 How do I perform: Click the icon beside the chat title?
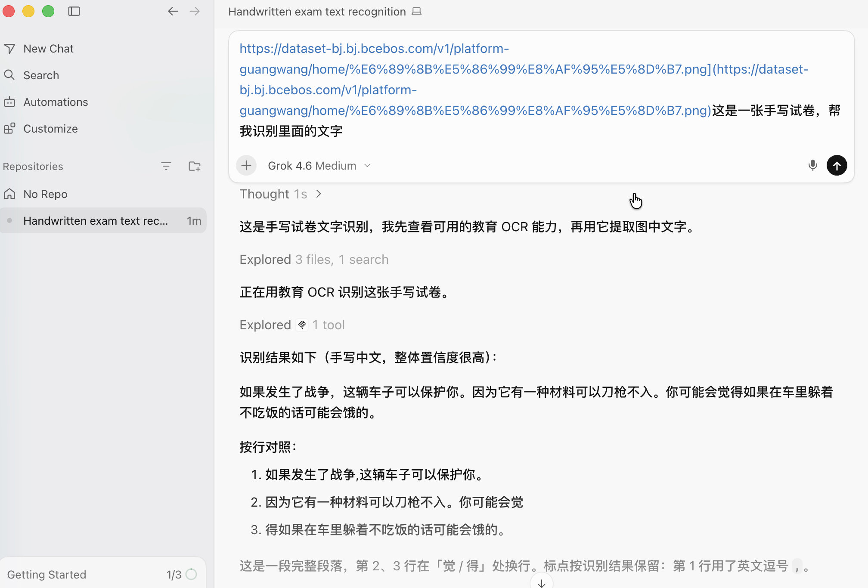click(416, 12)
